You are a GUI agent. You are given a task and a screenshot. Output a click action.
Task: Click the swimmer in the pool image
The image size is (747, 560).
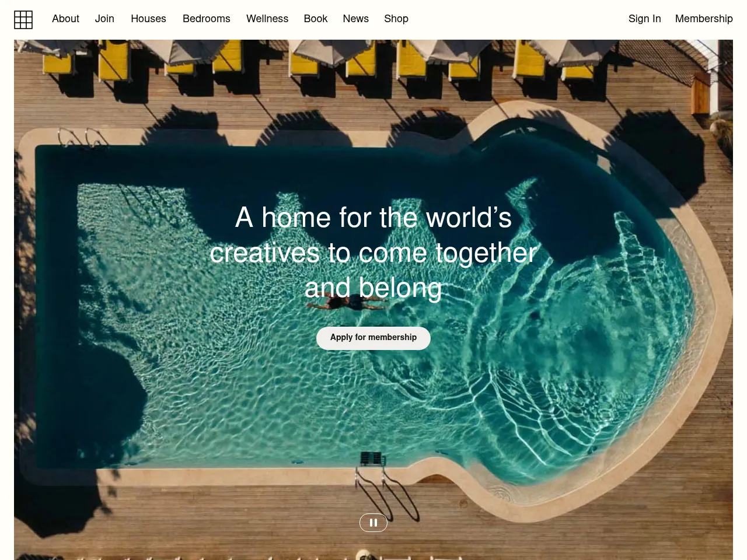[344, 304]
